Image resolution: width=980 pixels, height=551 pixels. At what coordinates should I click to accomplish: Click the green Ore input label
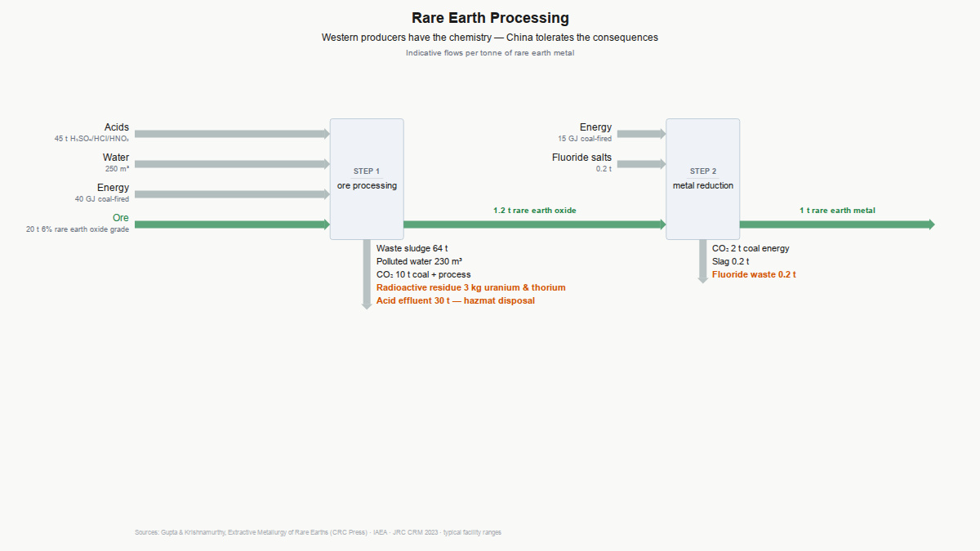click(121, 218)
